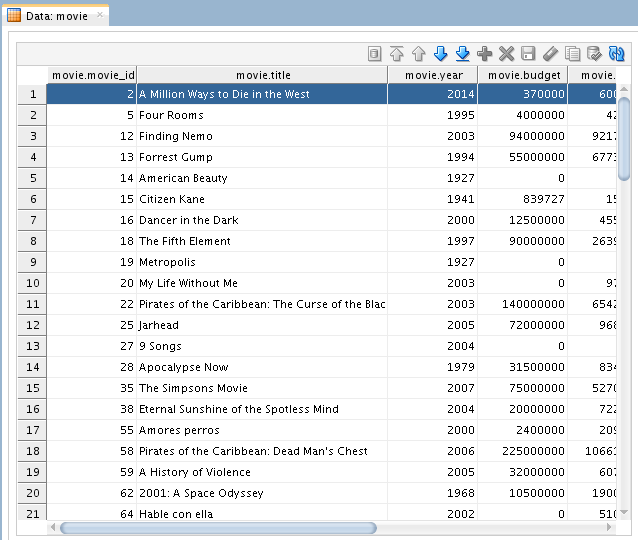The height and width of the screenshot is (540, 638).
Task: Click the copy records icon
Action: coord(572,53)
